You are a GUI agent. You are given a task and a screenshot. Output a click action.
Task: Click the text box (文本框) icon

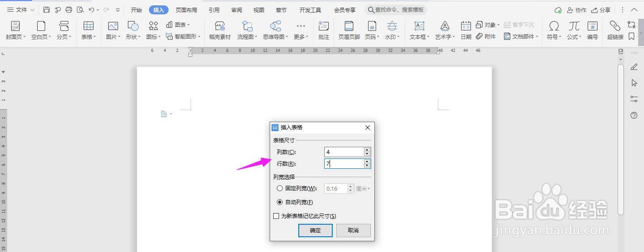pos(419,26)
